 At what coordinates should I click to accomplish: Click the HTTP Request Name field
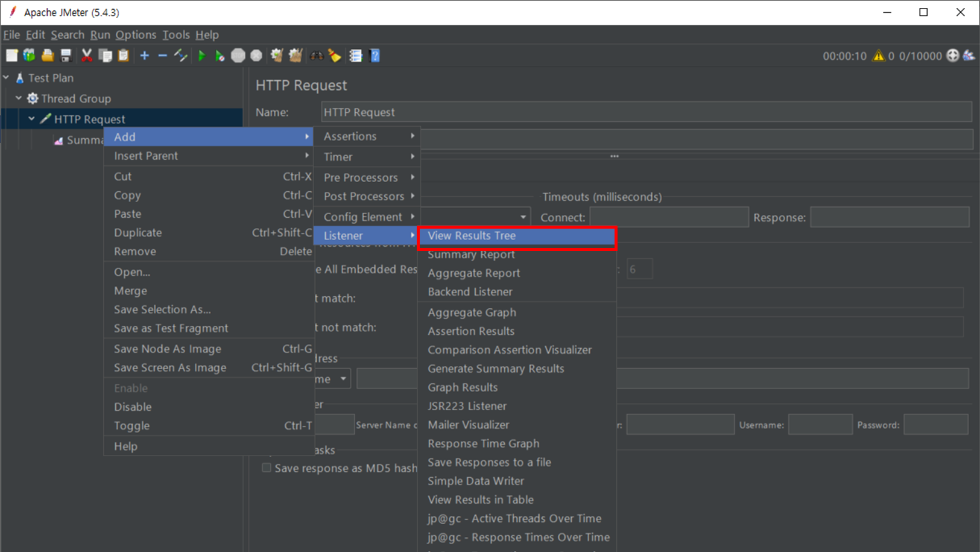[646, 112]
